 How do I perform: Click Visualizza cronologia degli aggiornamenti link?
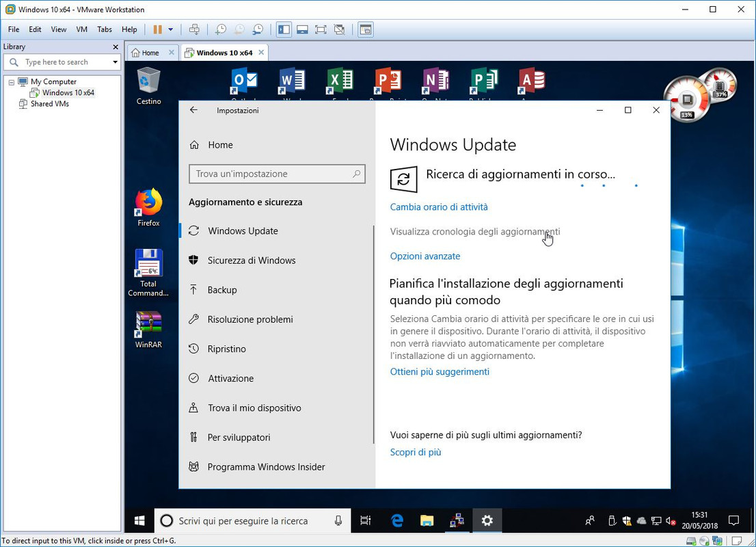[475, 232]
